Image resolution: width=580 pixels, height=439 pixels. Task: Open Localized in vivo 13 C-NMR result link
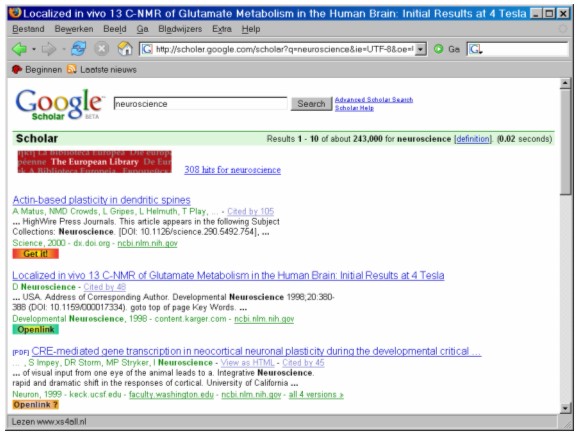pyautogui.click(x=228, y=276)
